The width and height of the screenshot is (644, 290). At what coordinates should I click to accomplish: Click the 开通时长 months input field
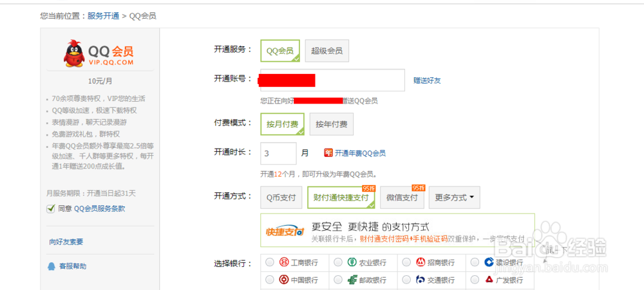point(278,154)
